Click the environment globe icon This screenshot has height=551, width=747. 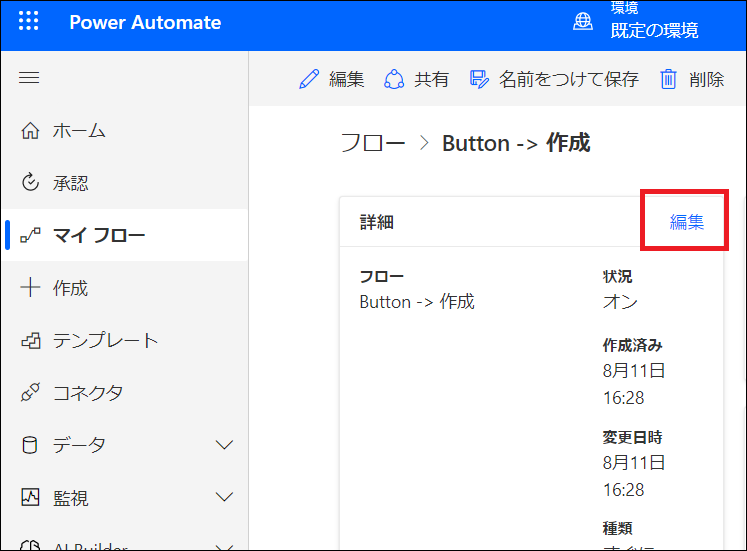point(583,22)
